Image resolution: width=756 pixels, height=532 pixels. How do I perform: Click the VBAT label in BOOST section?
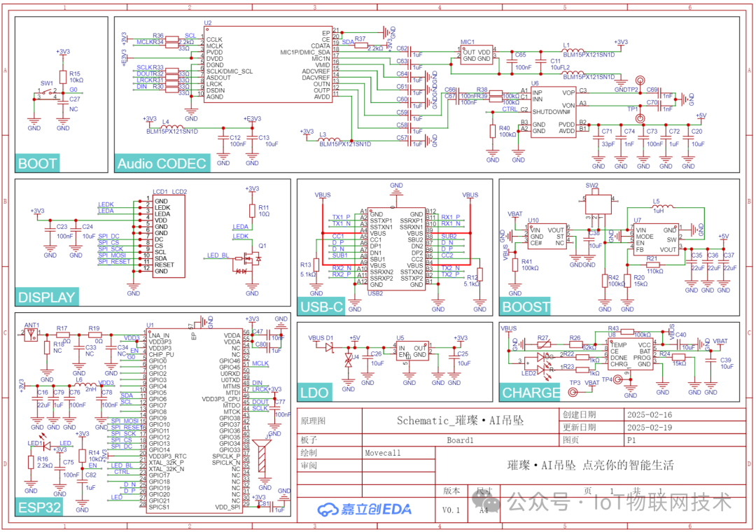point(515,213)
